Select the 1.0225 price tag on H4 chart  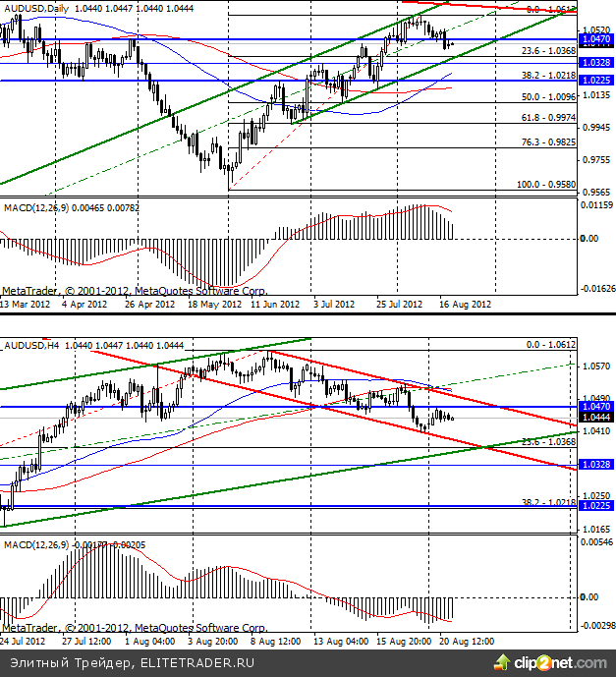(596, 507)
